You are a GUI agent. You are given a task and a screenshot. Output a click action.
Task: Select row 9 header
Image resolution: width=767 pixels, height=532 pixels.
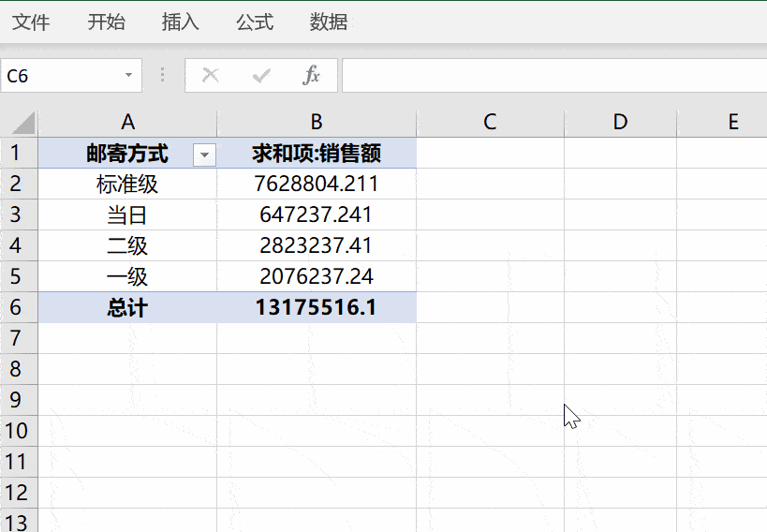19,400
